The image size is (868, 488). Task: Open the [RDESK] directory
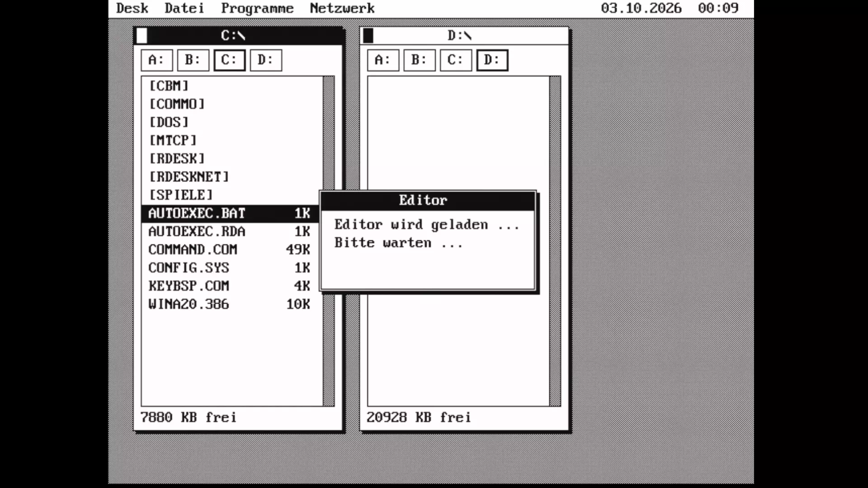click(177, 159)
